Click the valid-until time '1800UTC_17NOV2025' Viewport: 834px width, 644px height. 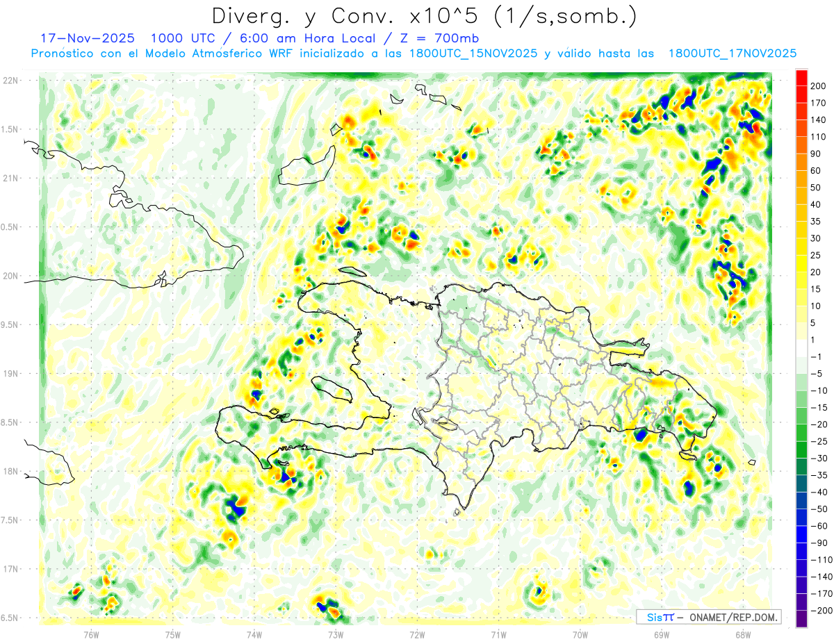coord(732,53)
